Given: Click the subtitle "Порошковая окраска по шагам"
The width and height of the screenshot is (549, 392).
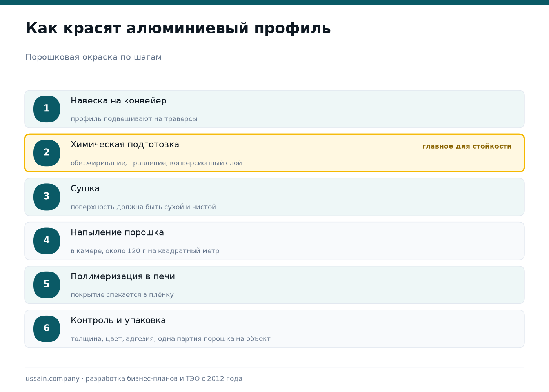Looking at the screenshot, I should coord(94,57).
